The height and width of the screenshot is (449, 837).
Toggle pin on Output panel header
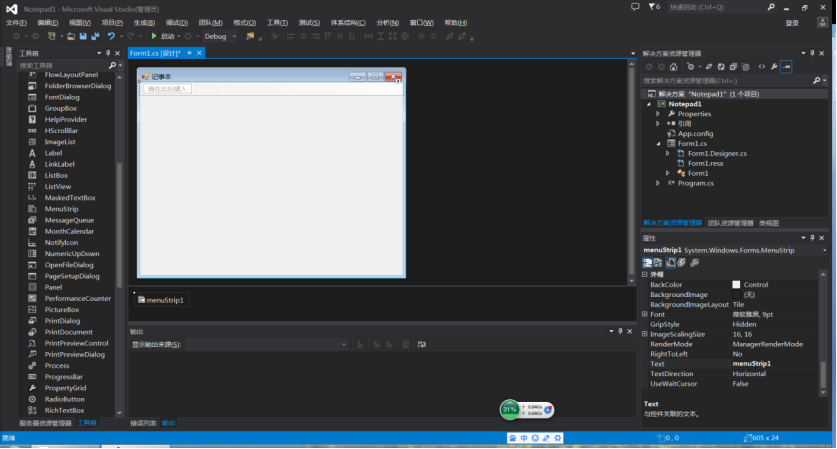tap(620, 332)
